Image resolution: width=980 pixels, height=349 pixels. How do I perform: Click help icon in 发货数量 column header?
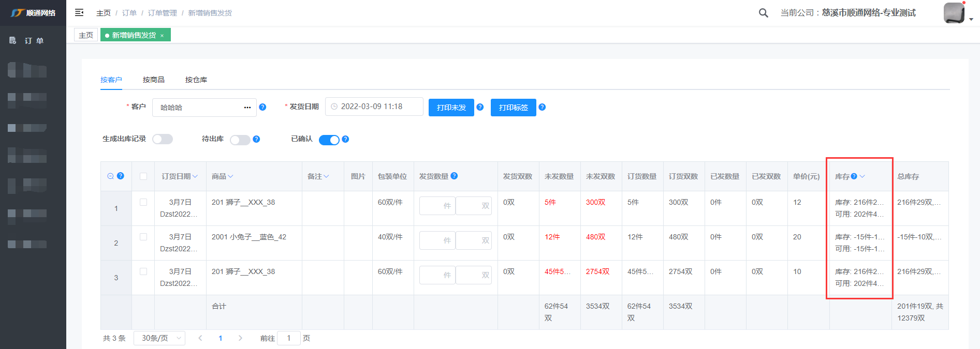click(x=454, y=176)
